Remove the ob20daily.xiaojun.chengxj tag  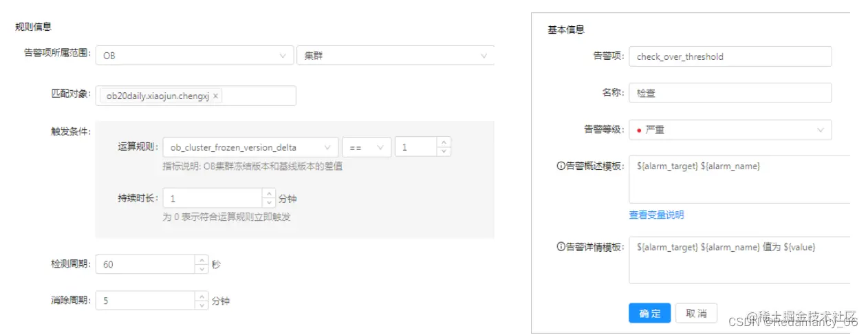[x=216, y=96]
